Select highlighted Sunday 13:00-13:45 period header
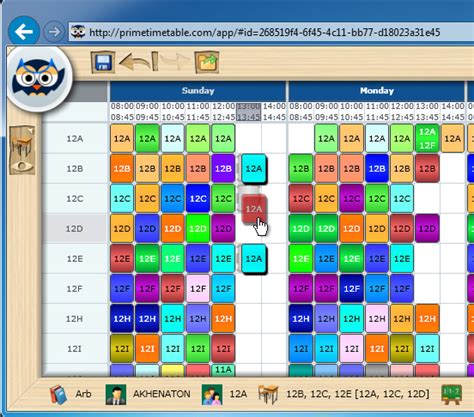 pyautogui.click(x=248, y=112)
